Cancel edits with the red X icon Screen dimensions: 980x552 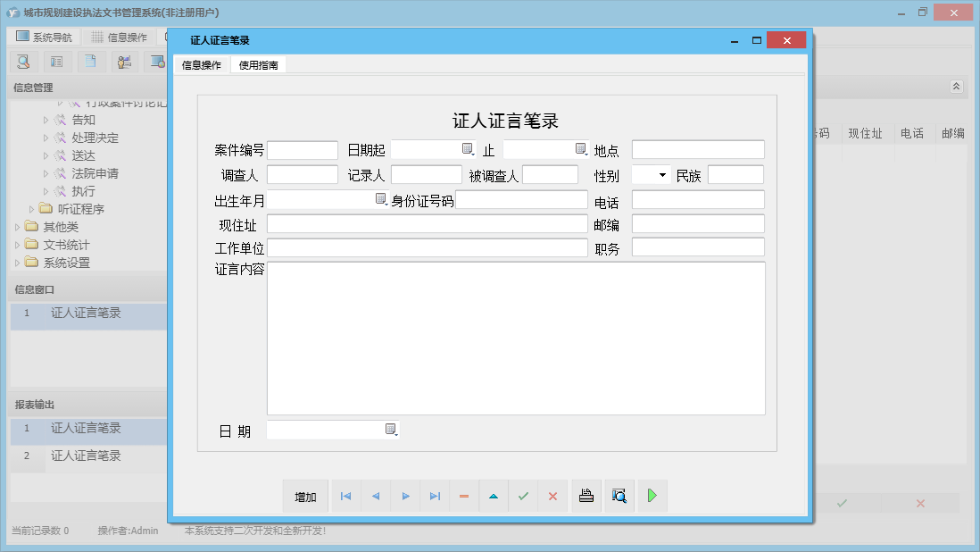coord(552,496)
